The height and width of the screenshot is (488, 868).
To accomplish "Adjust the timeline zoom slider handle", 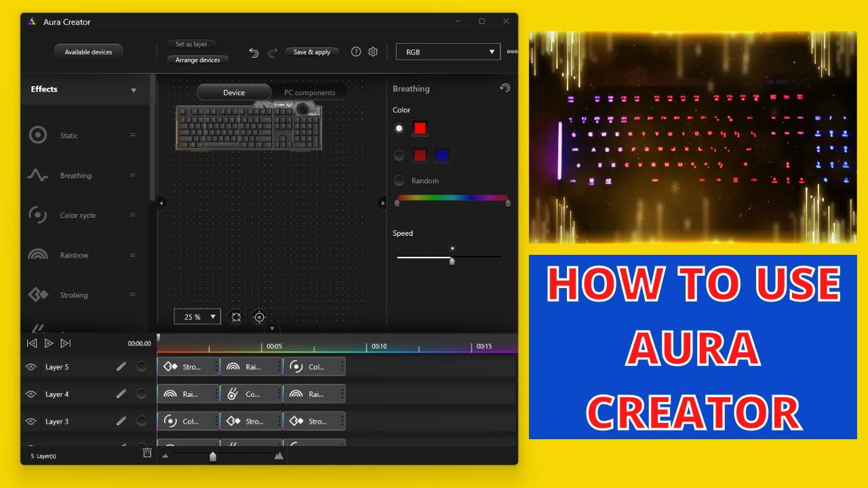I will pyautogui.click(x=213, y=456).
